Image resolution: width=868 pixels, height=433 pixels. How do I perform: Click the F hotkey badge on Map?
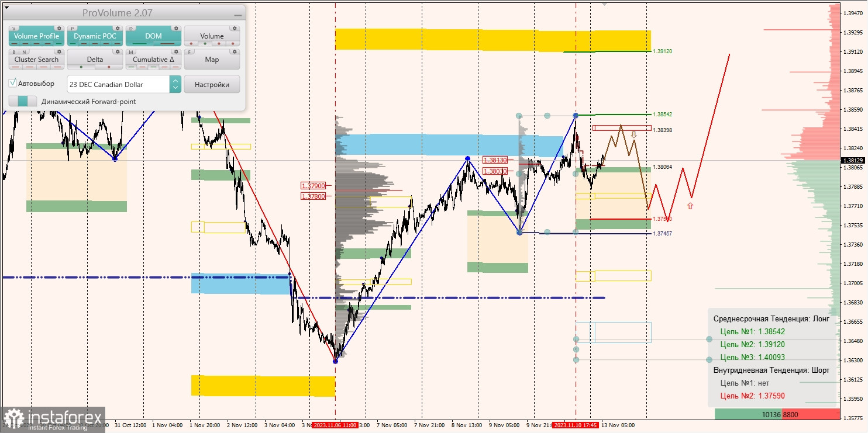(189, 51)
